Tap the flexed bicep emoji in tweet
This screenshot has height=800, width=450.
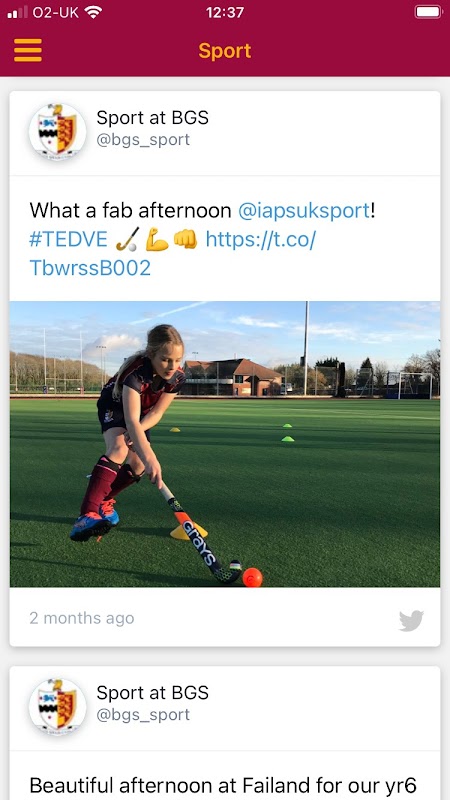[157, 239]
